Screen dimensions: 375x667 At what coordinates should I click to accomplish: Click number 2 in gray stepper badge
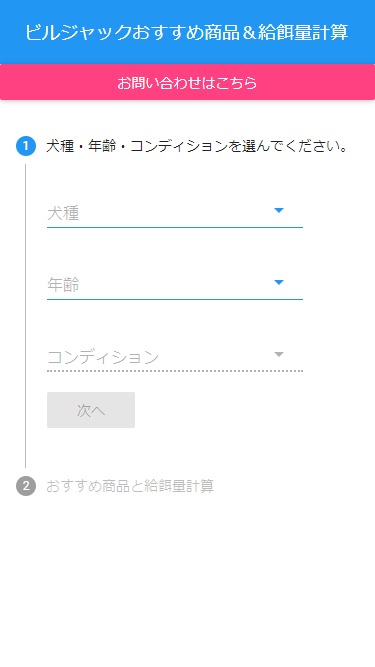click(x=26, y=486)
